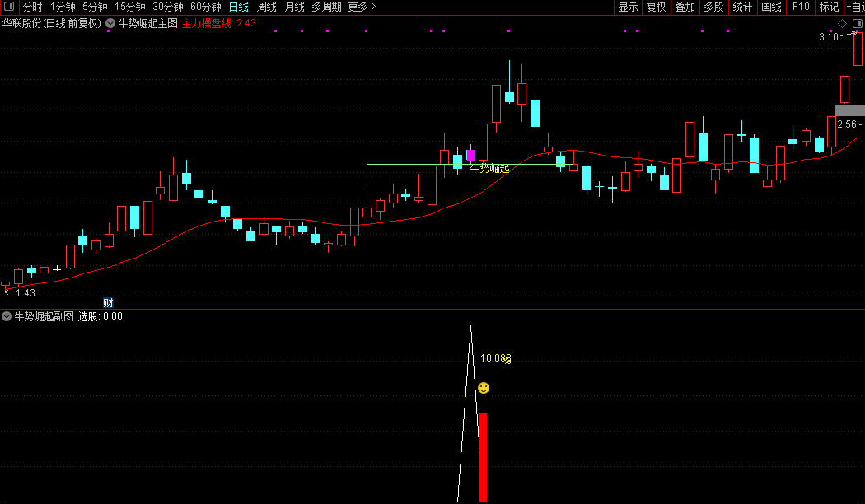This screenshot has width=865, height=504.
Task: Open the 多周期 multi-period view
Action: 326,7
